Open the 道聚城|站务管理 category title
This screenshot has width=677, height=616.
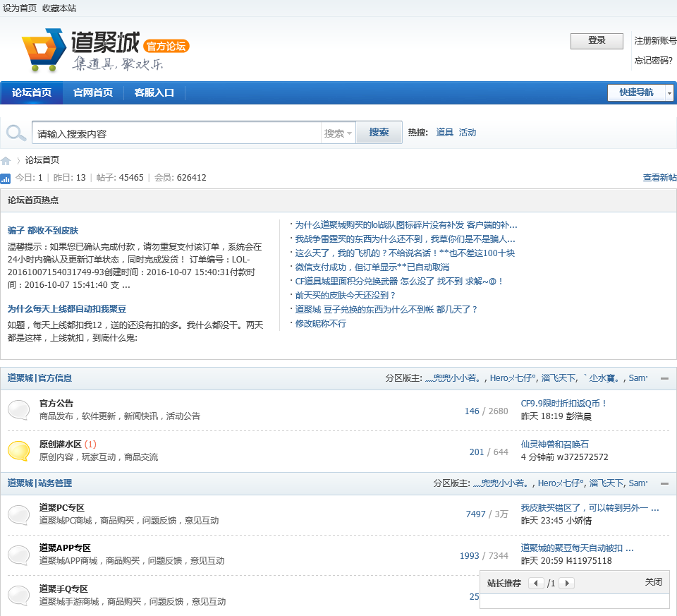coord(39,483)
